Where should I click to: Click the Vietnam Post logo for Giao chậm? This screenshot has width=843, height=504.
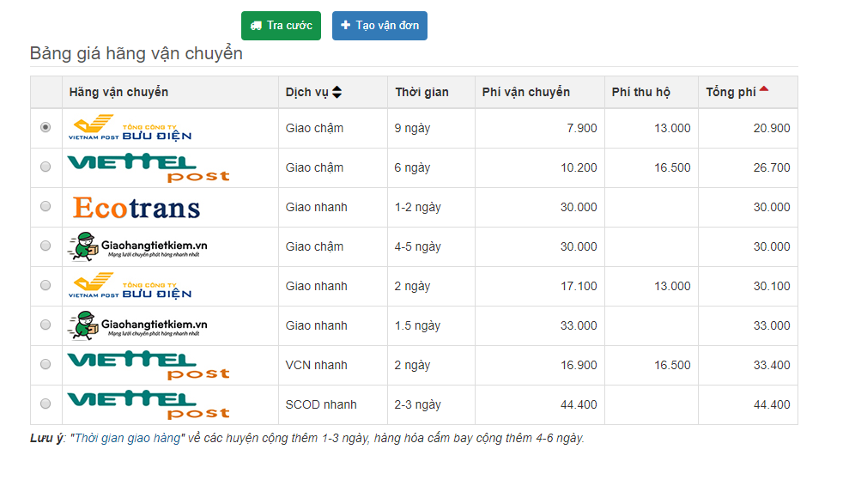click(x=130, y=128)
